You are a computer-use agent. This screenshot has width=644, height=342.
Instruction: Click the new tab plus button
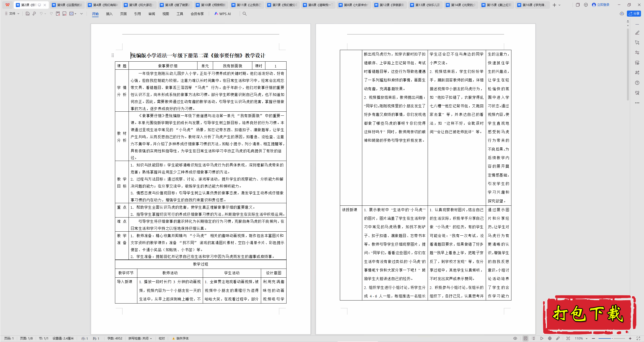(554, 5)
